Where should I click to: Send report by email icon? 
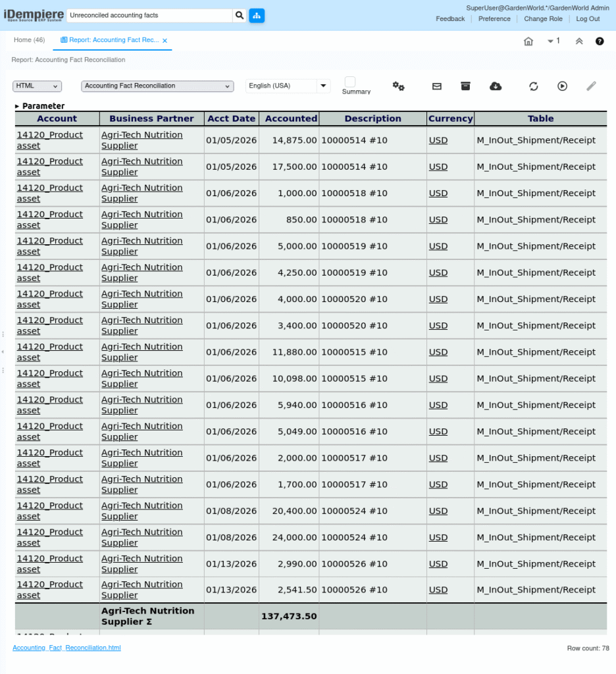437,86
